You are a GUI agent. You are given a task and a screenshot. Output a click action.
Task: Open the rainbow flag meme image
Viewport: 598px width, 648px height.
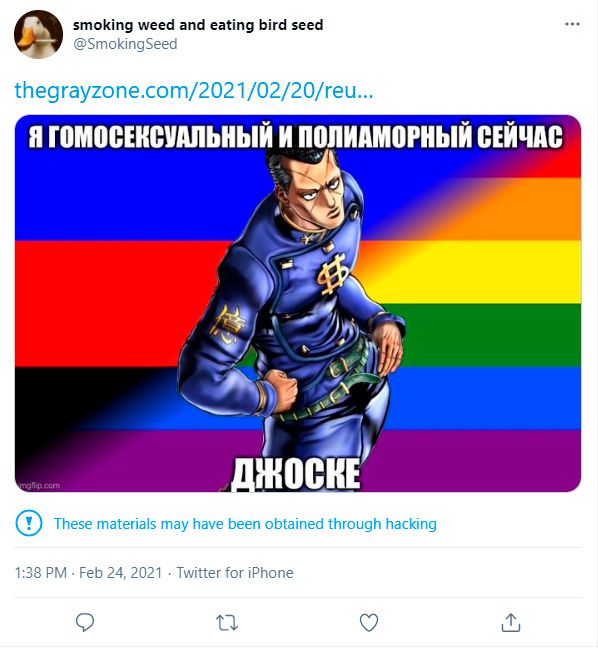pos(298,304)
